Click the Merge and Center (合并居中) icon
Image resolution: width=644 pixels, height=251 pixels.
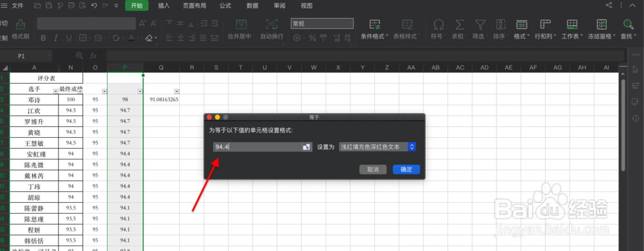(241, 24)
